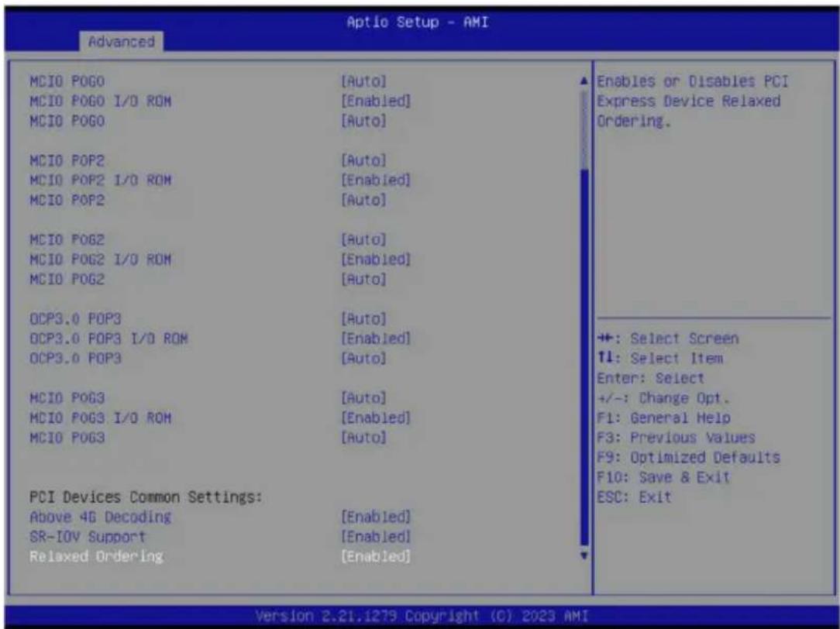Open [Auto] value directly above MCIO P0G2 I/O ROM value
The width and height of the screenshot is (840, 629).
click(x=363, y=240)
